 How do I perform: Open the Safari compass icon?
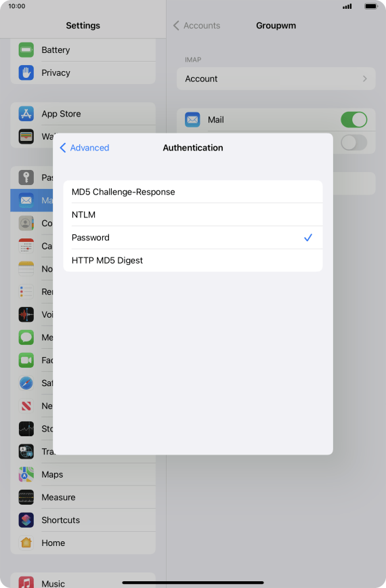coord(26,383)
